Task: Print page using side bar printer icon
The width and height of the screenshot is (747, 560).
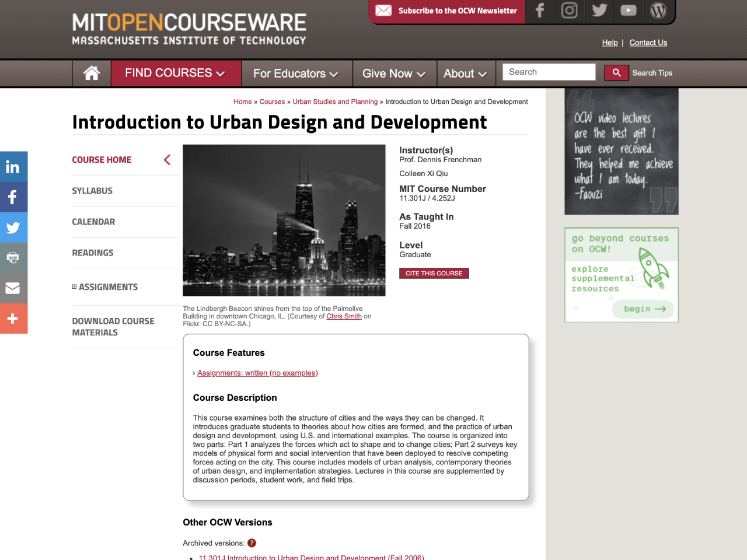Action: pyautogui.click(x=13, y=258)
